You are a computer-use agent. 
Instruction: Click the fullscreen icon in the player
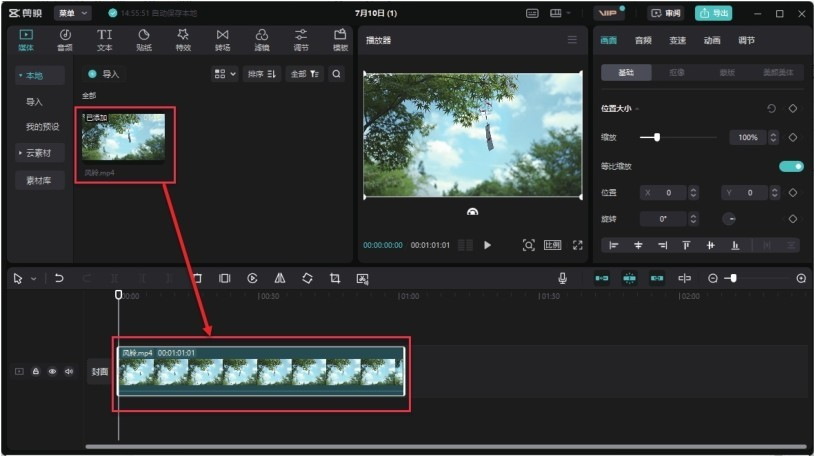(577, 245)
